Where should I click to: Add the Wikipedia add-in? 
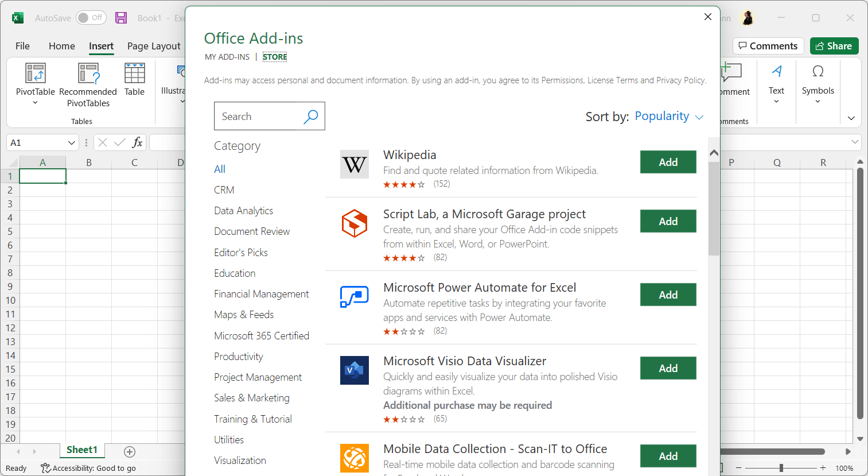coord(668,162)
